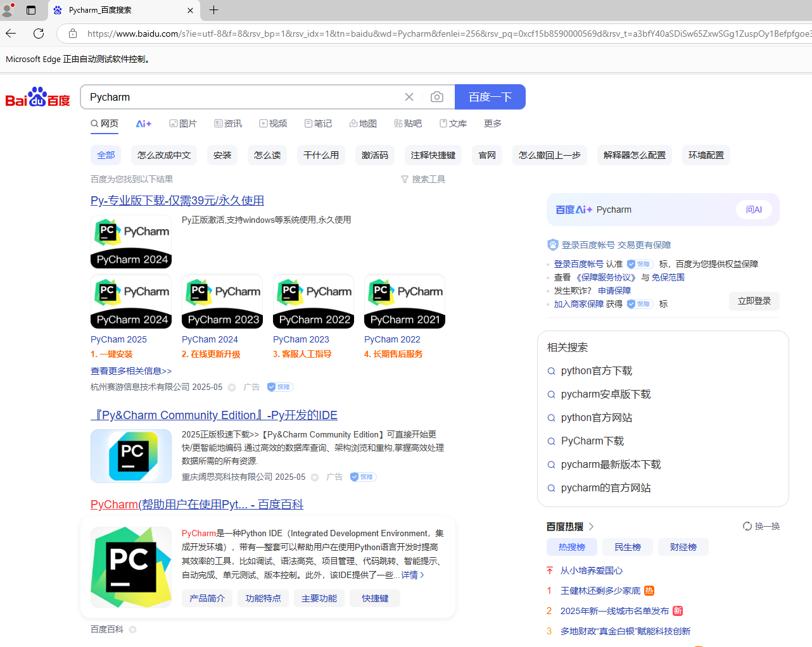Click the 换一换 refresh icon
Screen dimensions: 812x647
747,526
